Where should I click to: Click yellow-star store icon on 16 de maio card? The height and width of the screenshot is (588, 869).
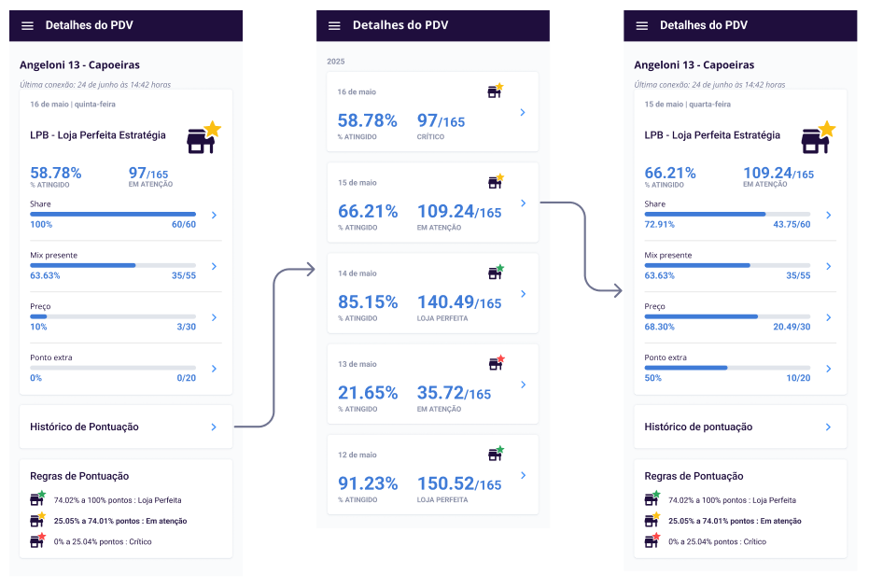point(495,91)
